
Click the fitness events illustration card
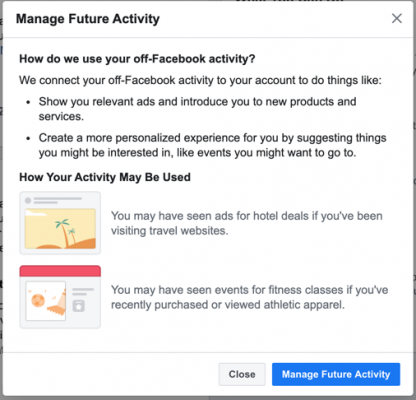(60, 297)
